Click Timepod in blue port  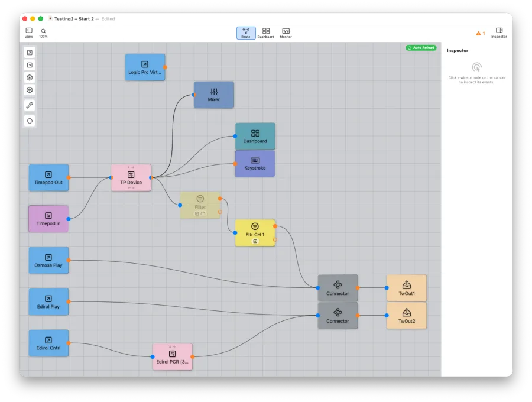pyautogui.click(x=69, y=219)
